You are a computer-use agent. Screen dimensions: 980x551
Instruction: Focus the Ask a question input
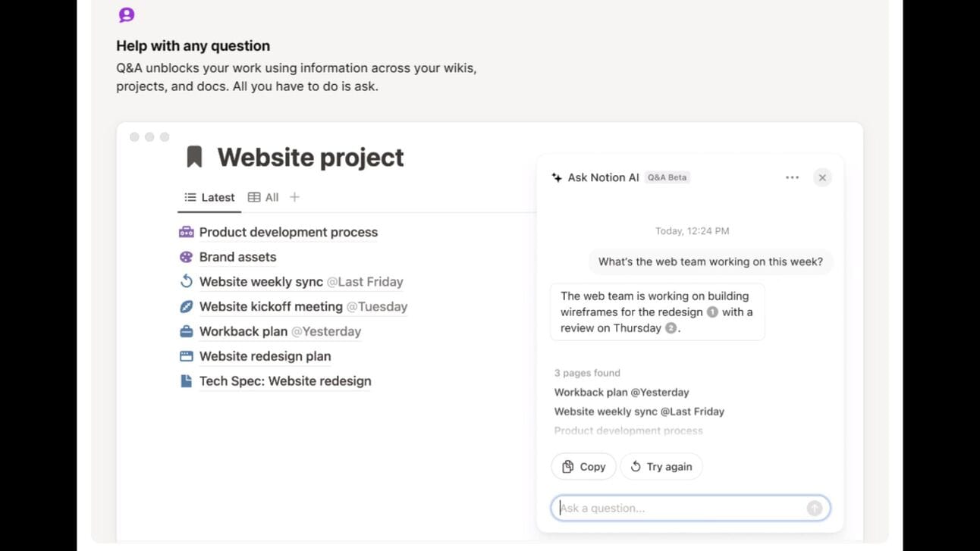tap(679, 509)
